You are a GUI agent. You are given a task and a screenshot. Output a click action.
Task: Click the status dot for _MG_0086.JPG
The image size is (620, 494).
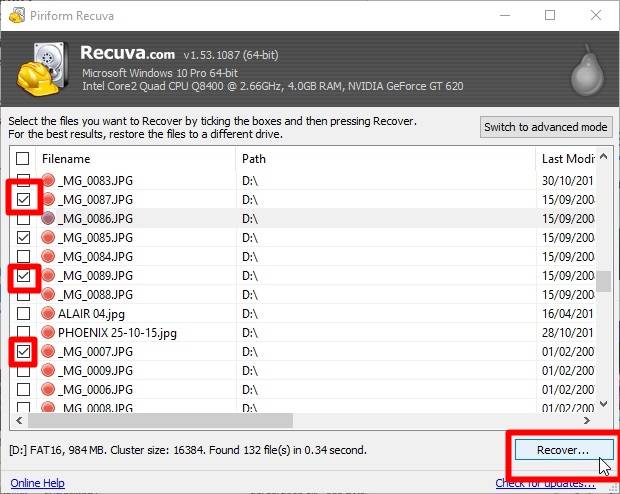pos(48,218)
